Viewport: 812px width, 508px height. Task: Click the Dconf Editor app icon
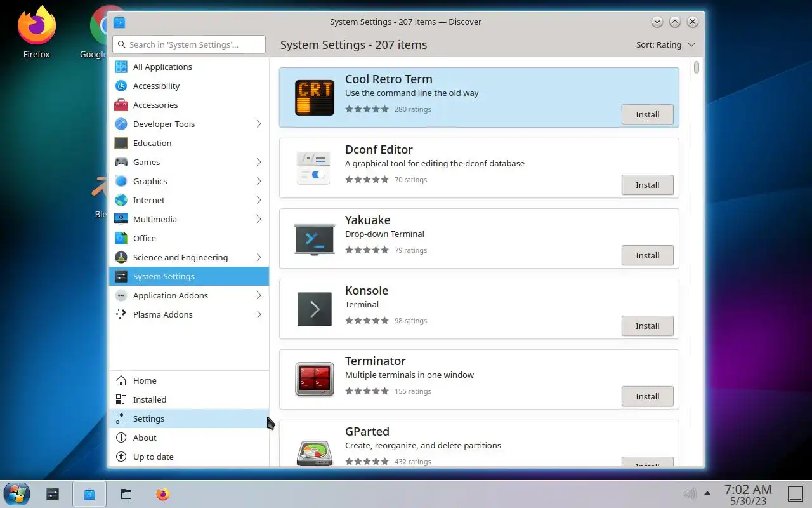[x=315, y=168]
